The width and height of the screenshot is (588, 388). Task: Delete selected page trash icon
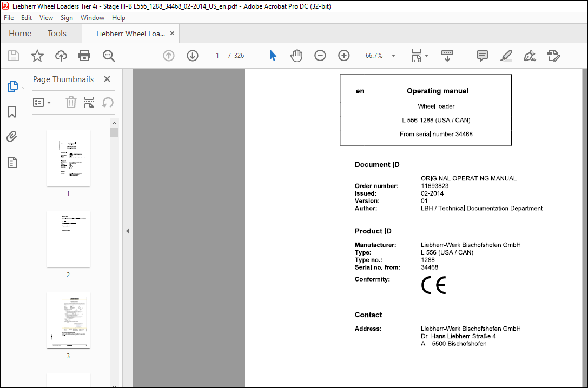(x=71, y=102)
